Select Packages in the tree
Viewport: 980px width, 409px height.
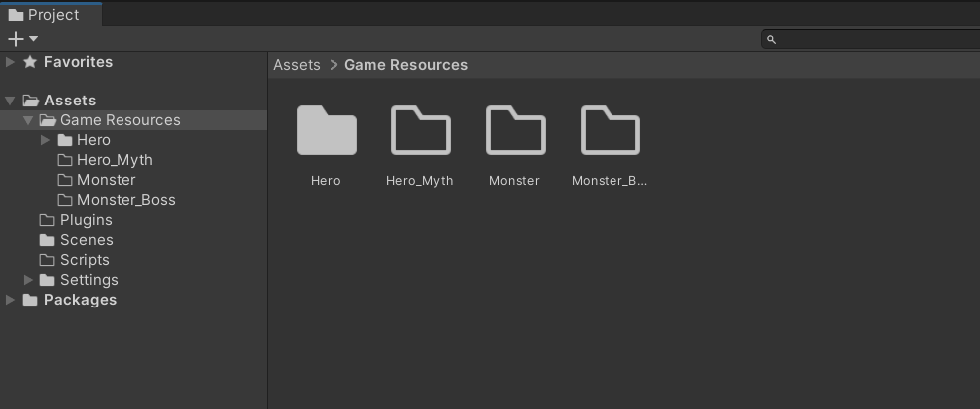80,300
